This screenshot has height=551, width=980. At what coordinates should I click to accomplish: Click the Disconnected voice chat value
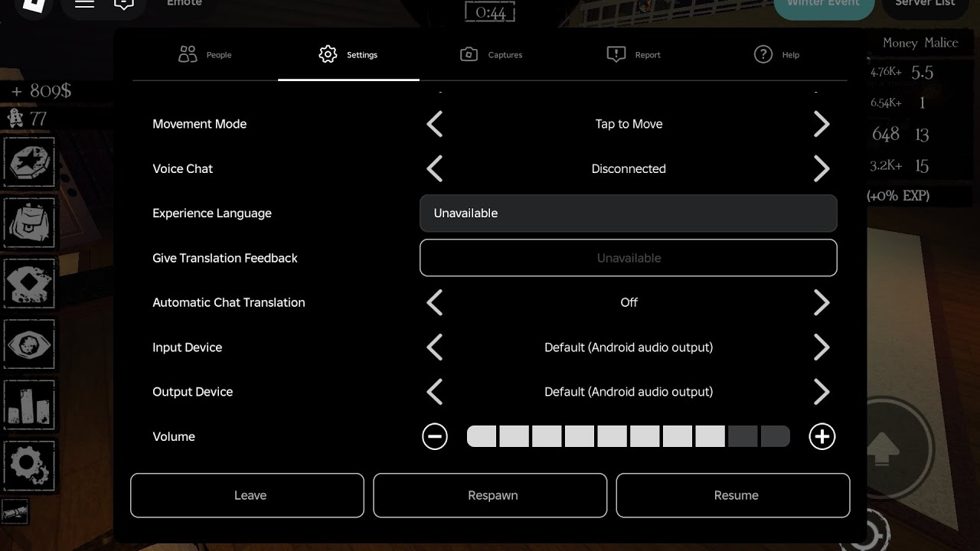coord(629,168)
